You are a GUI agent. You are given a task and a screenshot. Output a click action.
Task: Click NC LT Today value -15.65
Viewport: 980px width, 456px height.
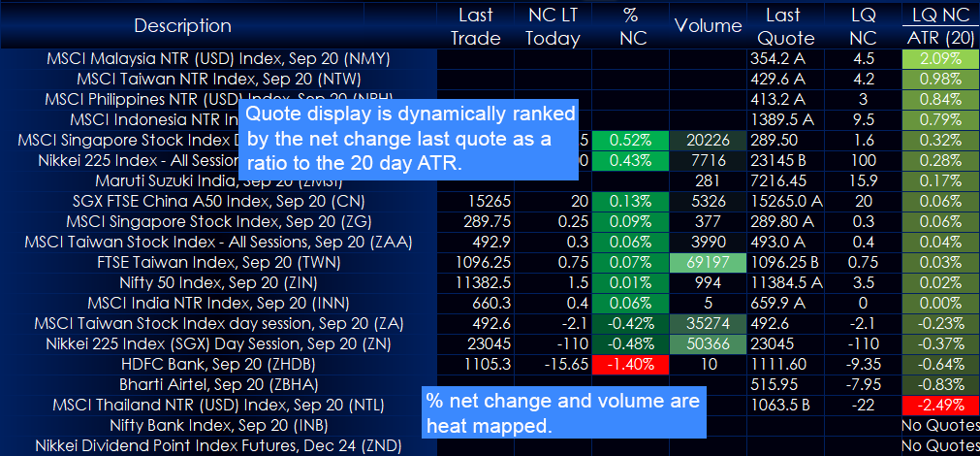click(553, 364)
